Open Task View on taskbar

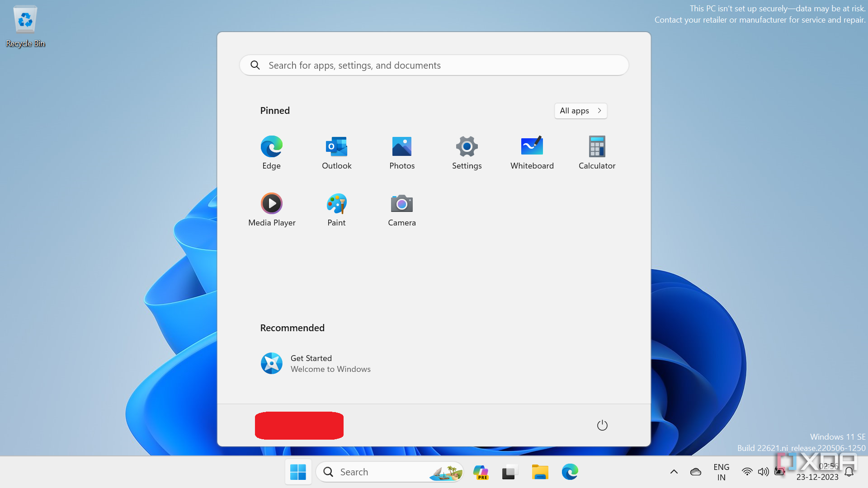(x=509, y=472)
